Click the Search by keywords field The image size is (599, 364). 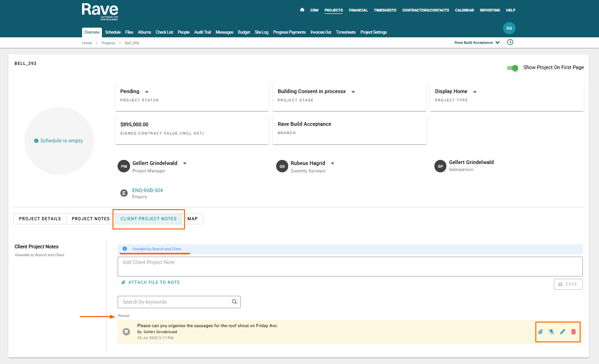[x=179, y=302]
